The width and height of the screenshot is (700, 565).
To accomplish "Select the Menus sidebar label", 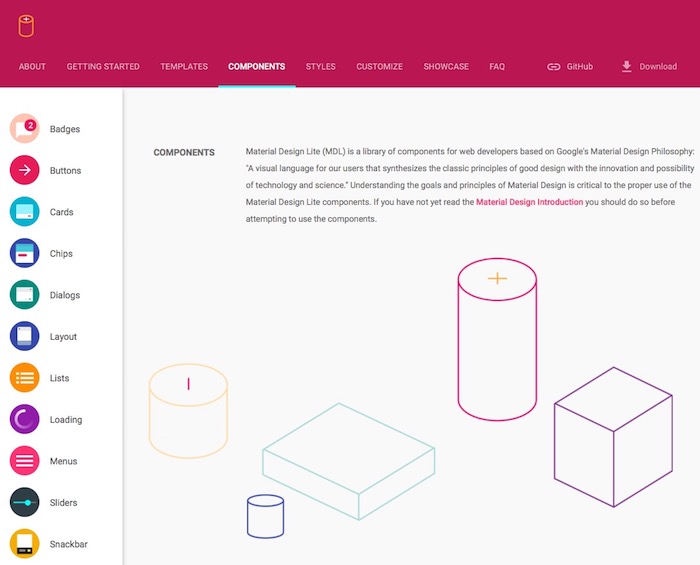I will (x=63, y=461).
